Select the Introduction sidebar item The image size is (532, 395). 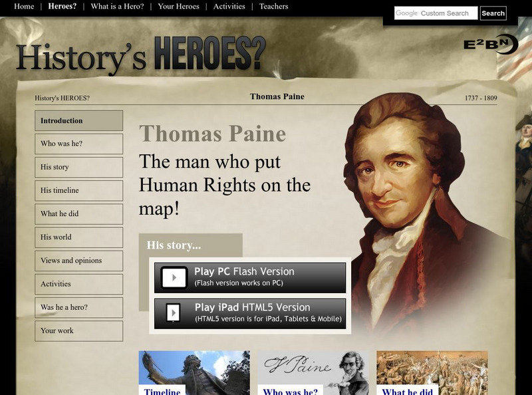[78, 120]
